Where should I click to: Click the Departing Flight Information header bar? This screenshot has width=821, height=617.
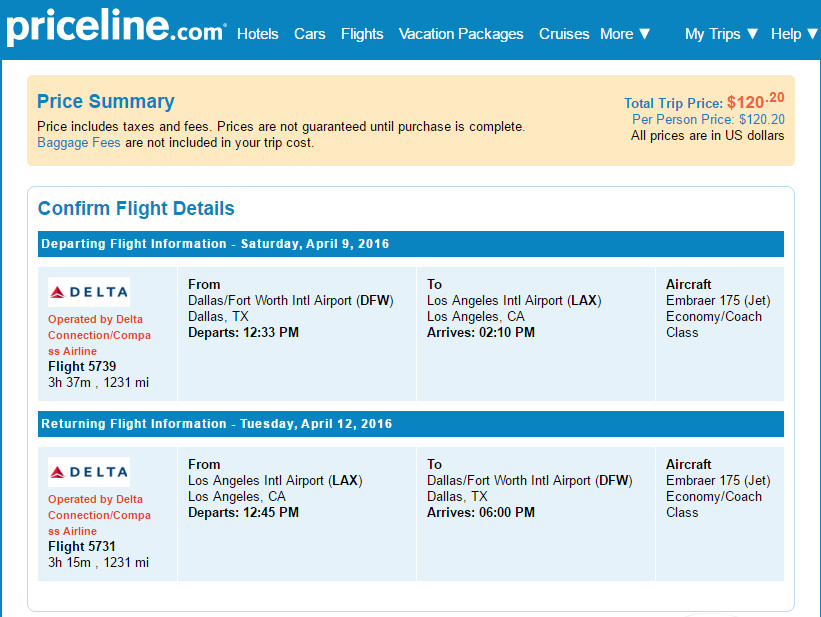pyautogui.click(x=410, y=244)
